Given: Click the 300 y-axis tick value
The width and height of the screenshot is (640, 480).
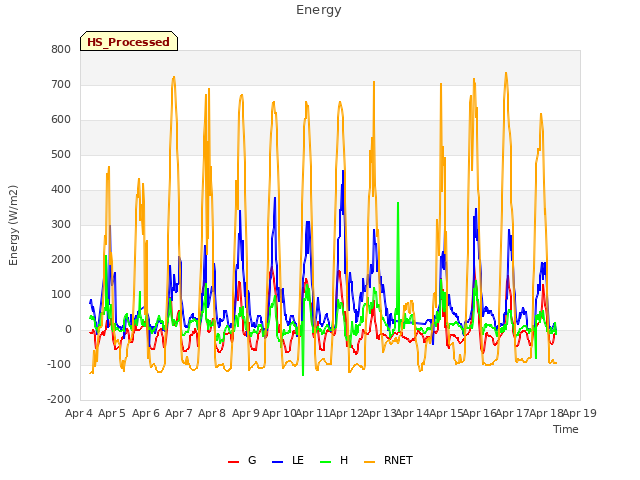Looking at the screenshot, I should (61, 224).
